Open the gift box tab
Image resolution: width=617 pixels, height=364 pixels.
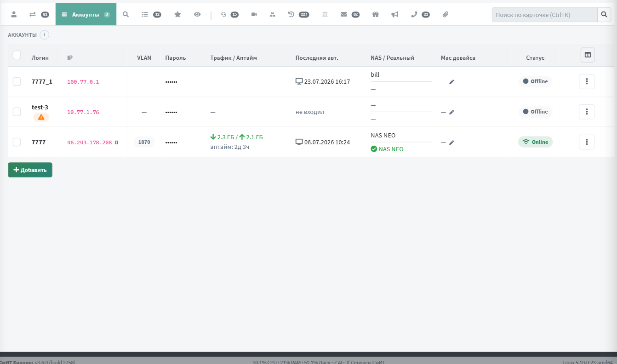376,15
